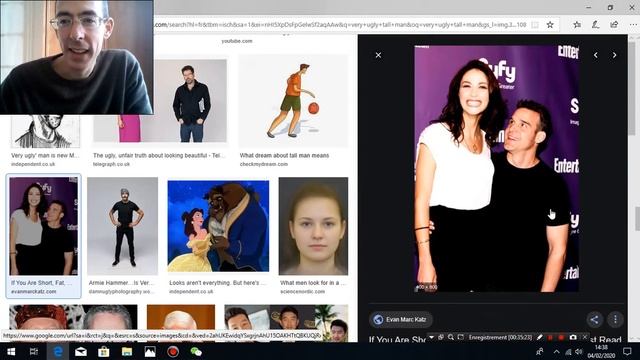Open Task View on taskbar

coord(34,351)
